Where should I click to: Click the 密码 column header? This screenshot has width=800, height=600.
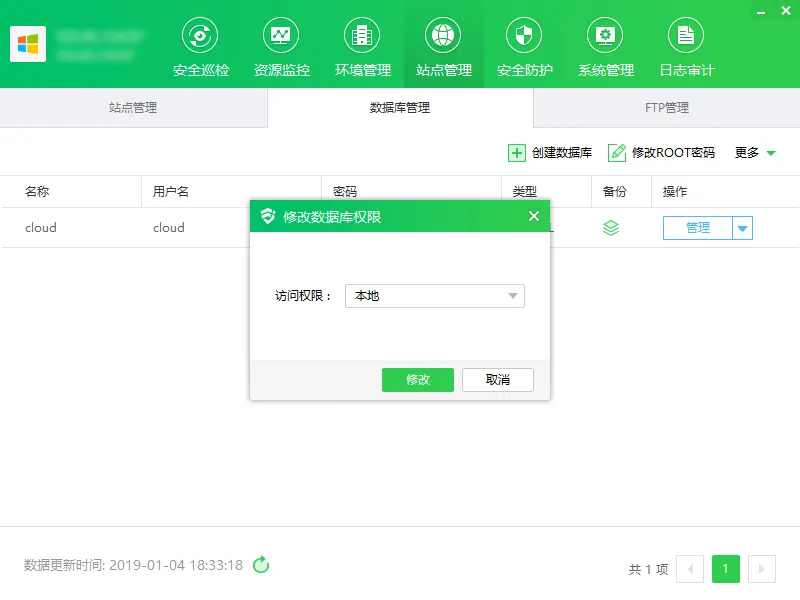click(x=345, y=192)
